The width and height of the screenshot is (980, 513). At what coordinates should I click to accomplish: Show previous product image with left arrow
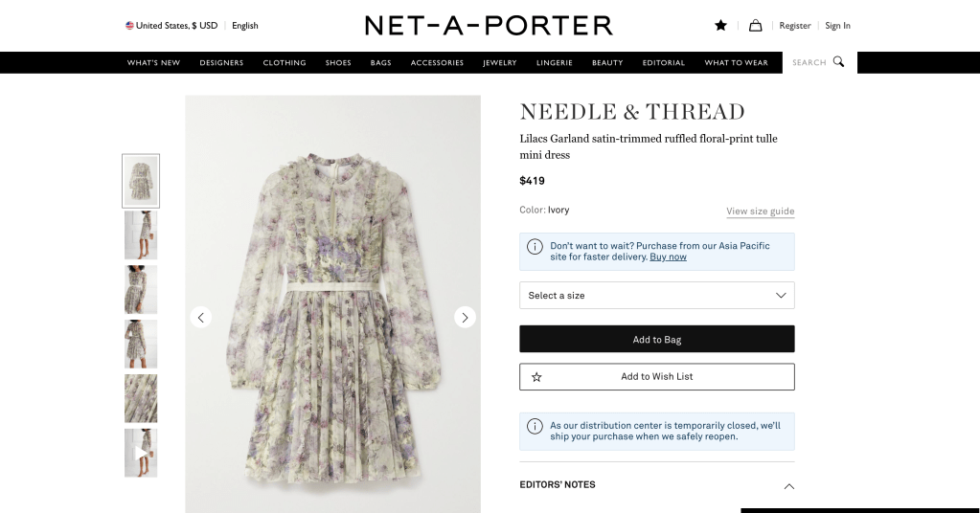(x=200, y=317)
